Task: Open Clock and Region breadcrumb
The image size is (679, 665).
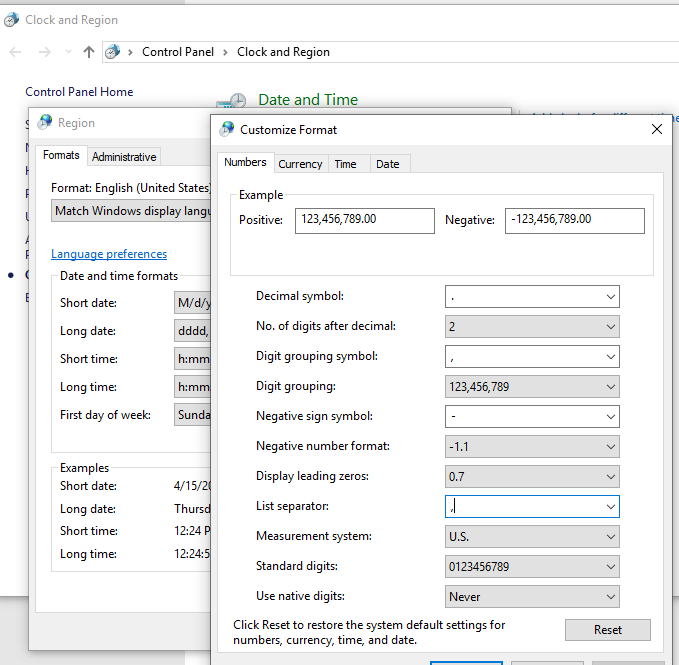Action: pyautogui.click(x=283, y=52)
